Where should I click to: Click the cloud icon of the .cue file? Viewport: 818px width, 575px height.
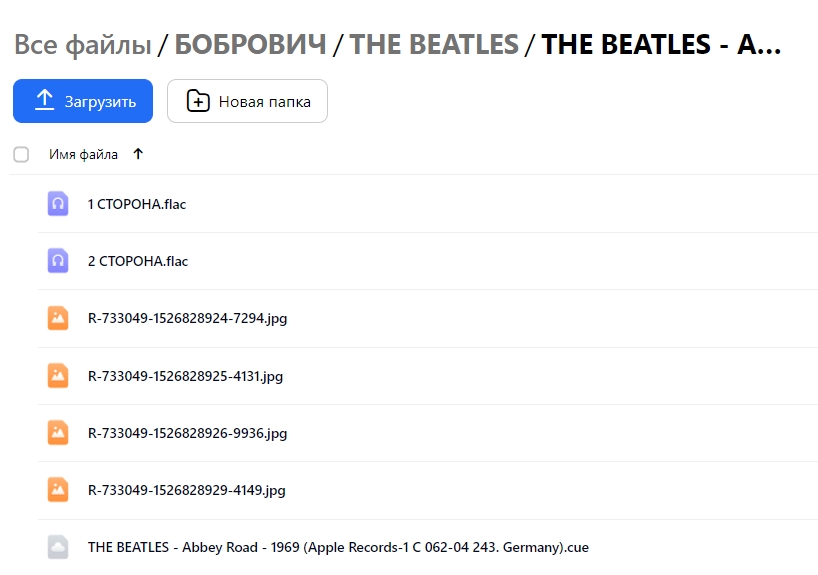[58, 547]
